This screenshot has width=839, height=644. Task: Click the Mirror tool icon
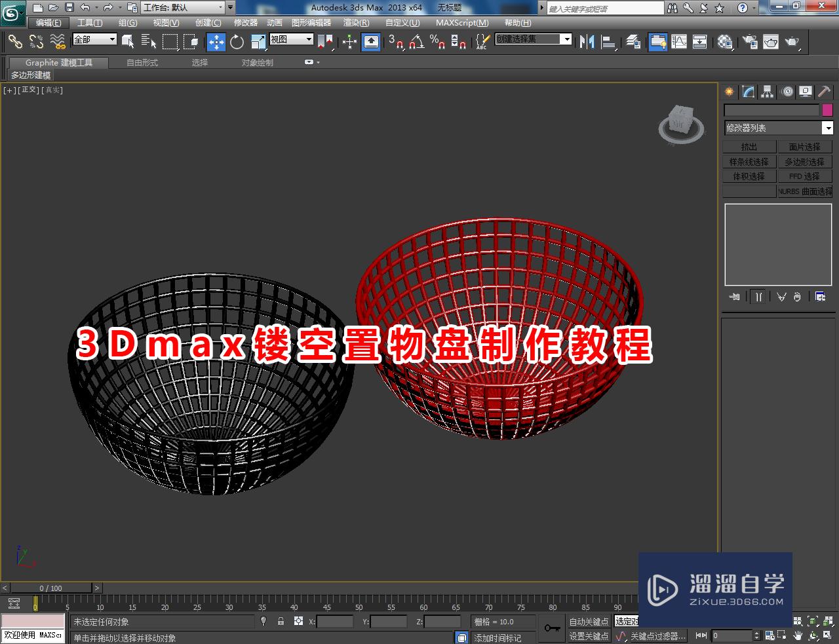click(x=587, y=42)
